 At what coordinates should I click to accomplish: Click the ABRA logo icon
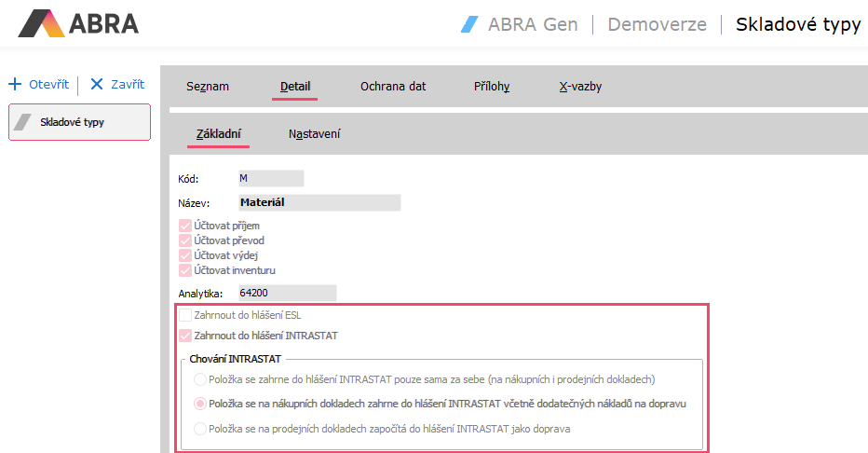tap(41, 23)
